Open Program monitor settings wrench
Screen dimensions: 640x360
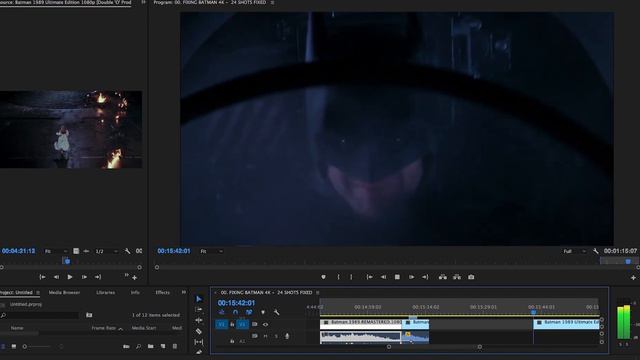point(596,251)
